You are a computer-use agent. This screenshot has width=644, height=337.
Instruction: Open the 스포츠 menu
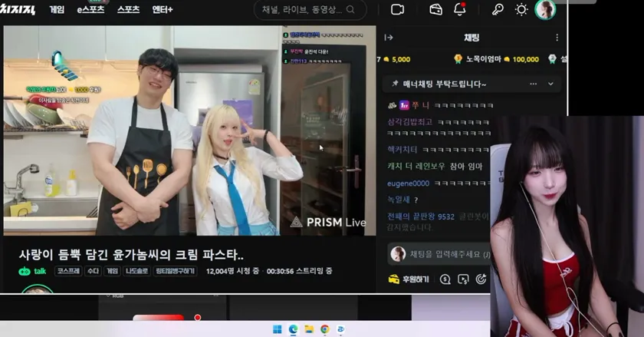click(128, 9)
